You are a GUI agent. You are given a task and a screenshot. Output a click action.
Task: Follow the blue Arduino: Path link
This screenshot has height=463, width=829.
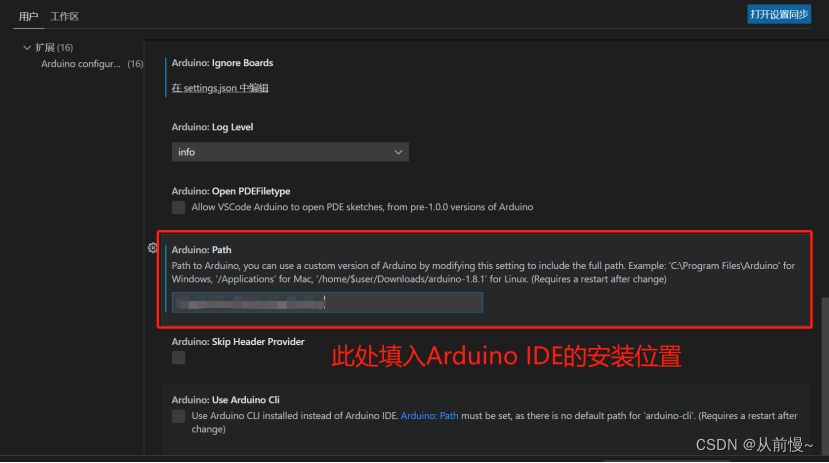coord(429,416)
